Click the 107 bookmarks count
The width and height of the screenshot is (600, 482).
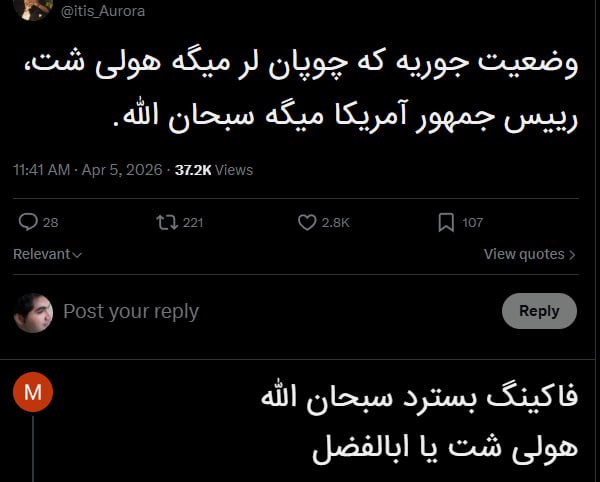click(473, 222)
